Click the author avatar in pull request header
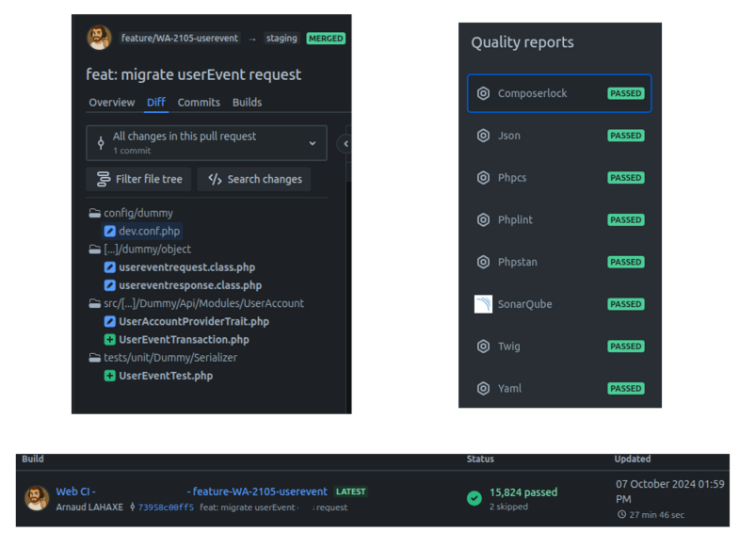Viewport: 756px width, 548px height. click(99, 38)
